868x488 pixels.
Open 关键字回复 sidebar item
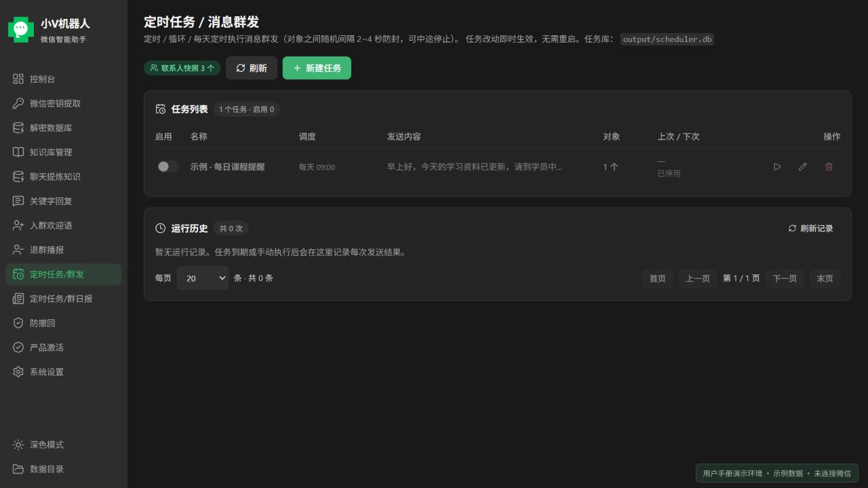pos(64,201)
